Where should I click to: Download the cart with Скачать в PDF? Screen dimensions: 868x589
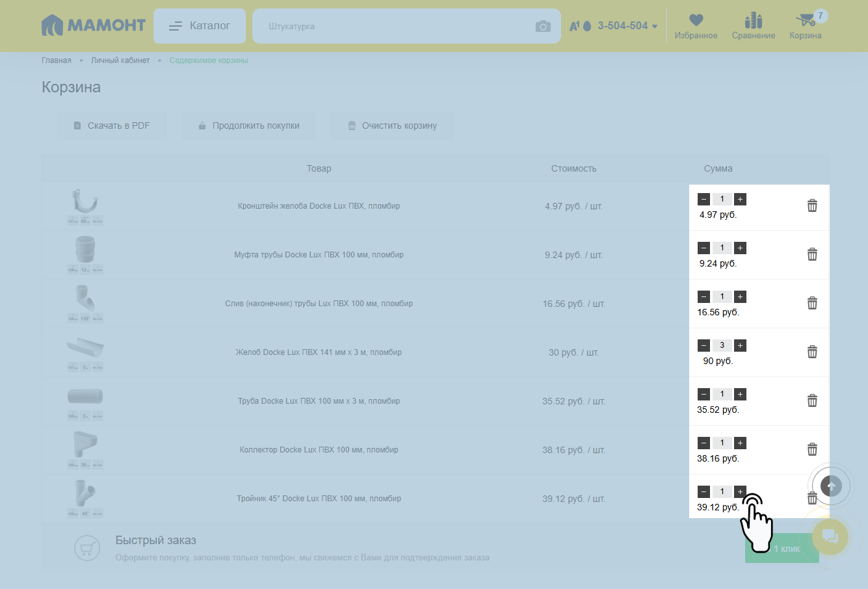pyautogui.click(x=112, y=125)
